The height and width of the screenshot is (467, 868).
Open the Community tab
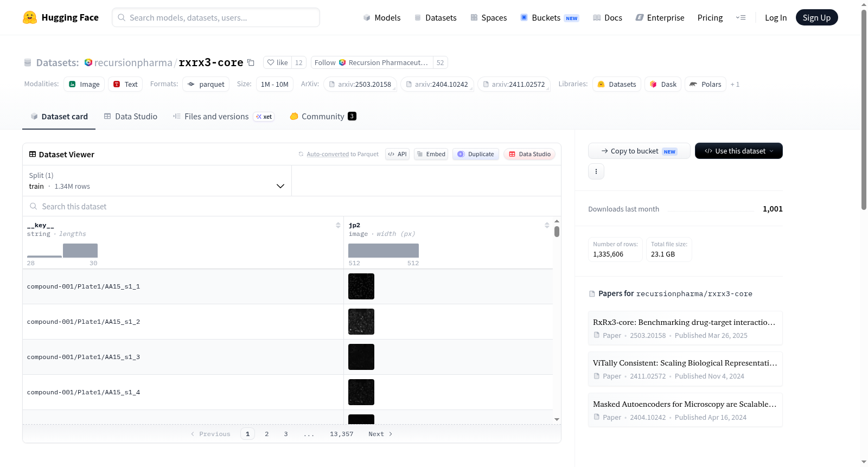coord(323,116)
